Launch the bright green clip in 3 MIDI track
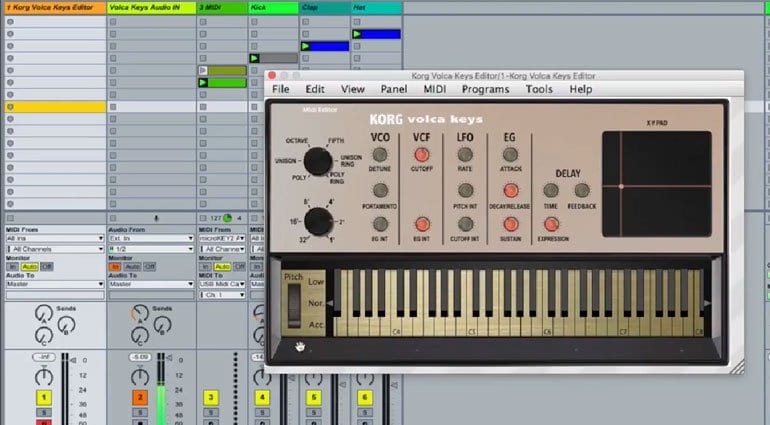This screenshot has height=425, width=770. pyautogui.click(x=203, y=83)
